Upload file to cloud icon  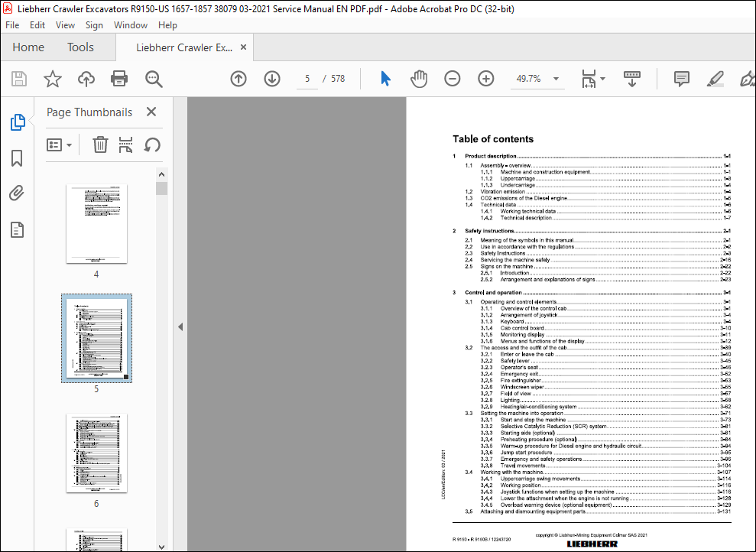click(x=86, y=79)
